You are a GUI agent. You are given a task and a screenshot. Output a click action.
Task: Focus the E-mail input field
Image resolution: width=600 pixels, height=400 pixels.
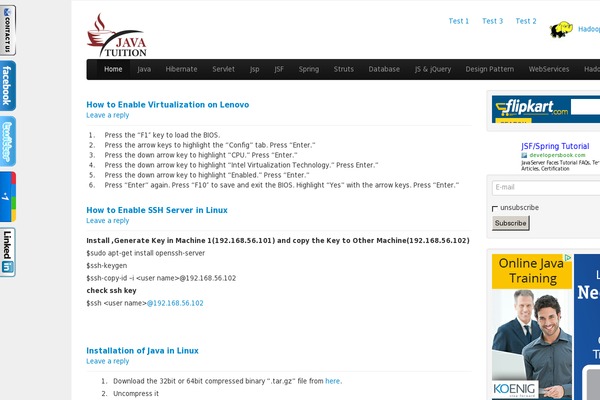tap(546, 188)
